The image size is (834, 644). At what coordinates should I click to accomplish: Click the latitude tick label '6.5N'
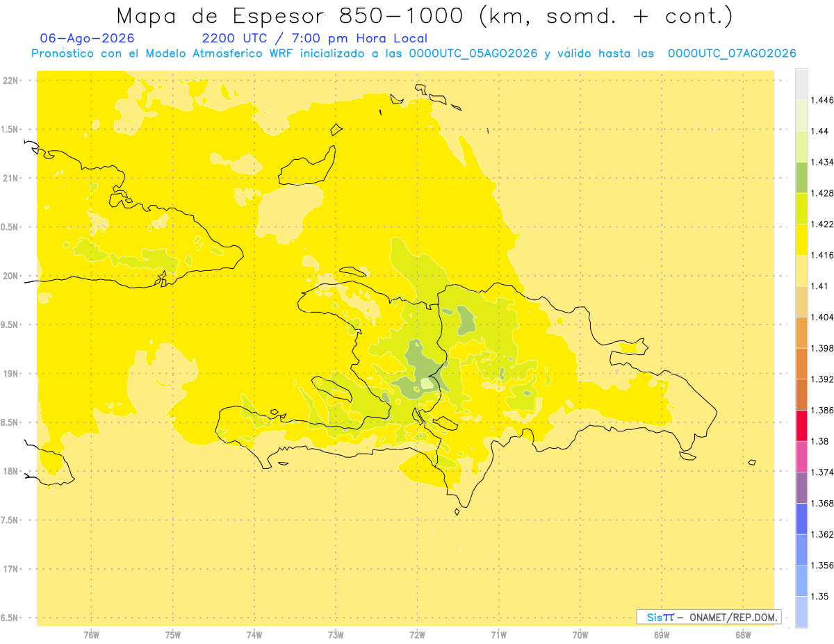(x=10, y=618)
